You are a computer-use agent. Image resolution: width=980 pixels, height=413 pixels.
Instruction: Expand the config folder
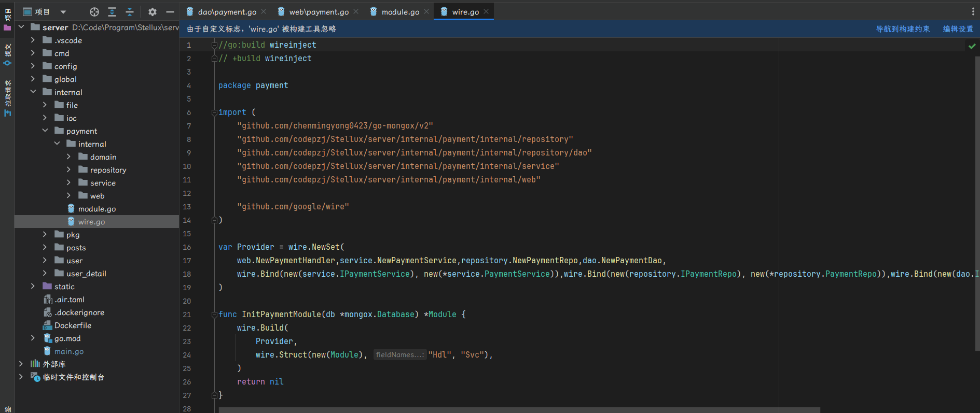click(33, 66)
